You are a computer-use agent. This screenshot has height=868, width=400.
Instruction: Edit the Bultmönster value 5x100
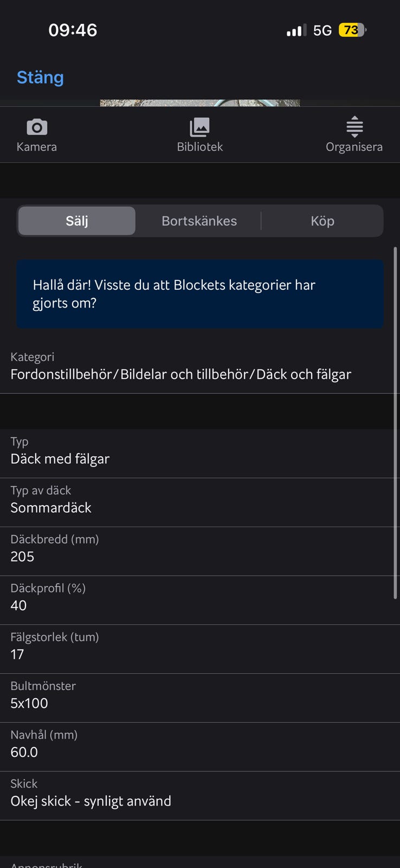point(200,695)
